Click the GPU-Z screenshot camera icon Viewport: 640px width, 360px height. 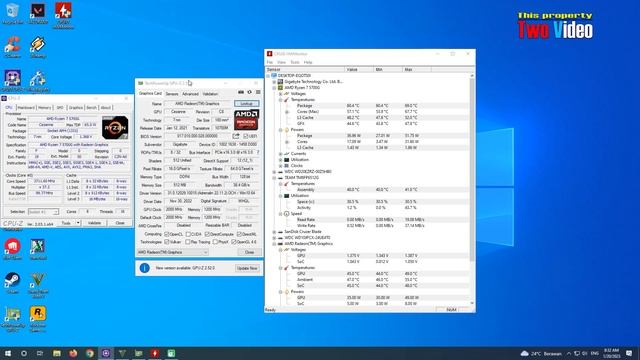(x=241, y=92)
